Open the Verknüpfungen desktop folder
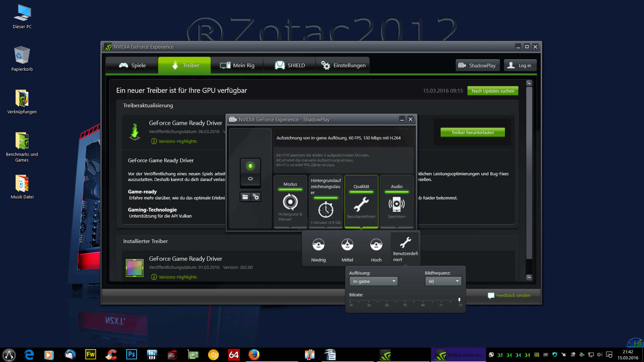The width and height of the screenshot is (644, 362). (x=22, y=102)
